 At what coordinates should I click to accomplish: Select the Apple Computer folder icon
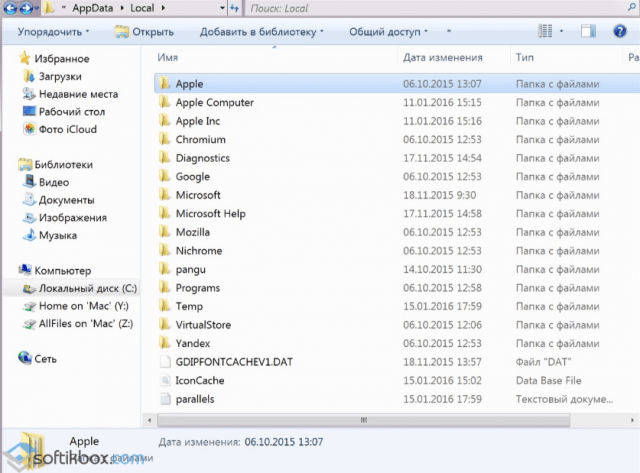(164, 102)
